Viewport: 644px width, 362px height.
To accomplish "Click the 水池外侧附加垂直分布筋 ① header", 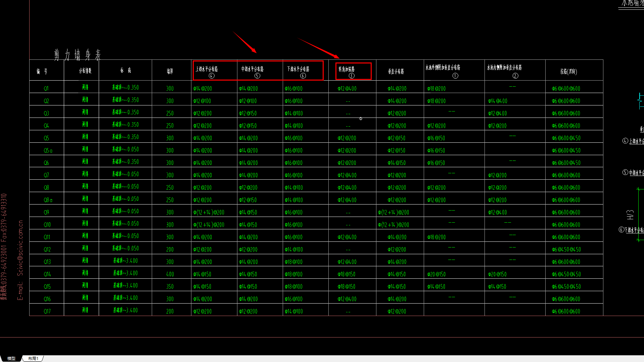I will point(443,71).
